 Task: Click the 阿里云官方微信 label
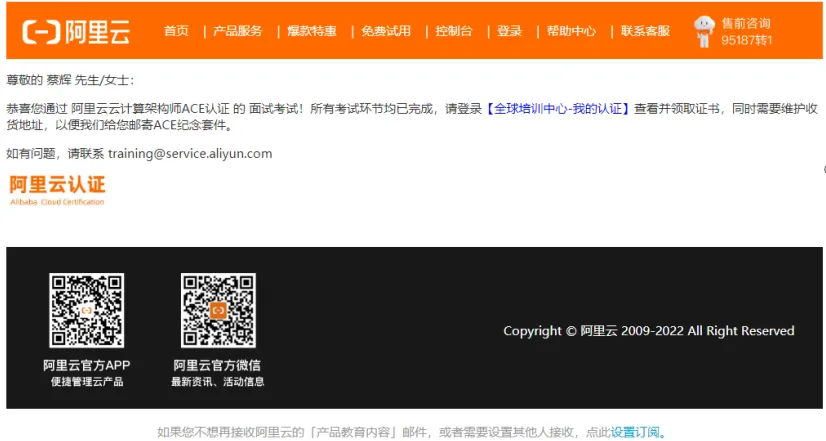(217, 365)
